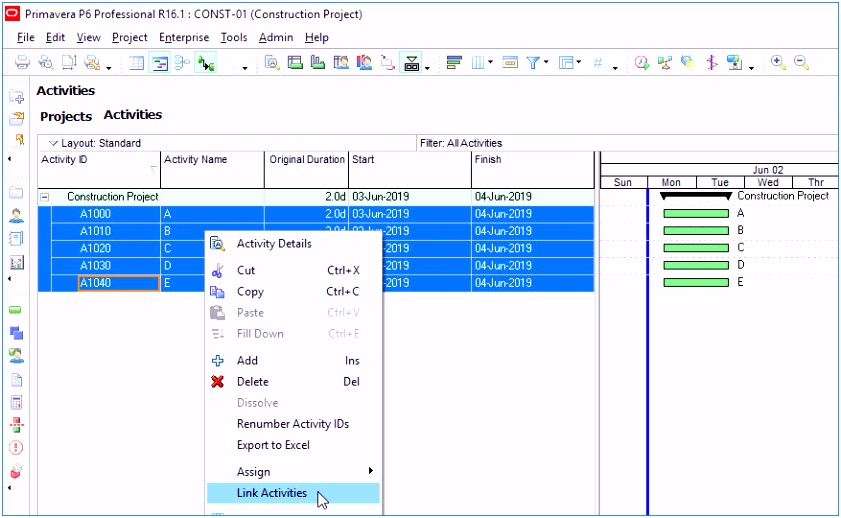
Task: Open the Risks warning icon in sidebar
Action: pos(16,447)
